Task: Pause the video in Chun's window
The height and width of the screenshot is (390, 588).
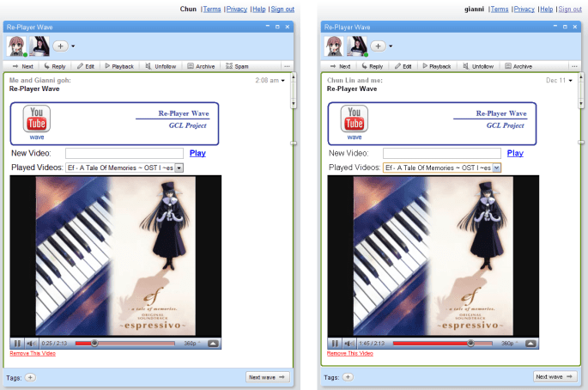Action: pos(17,343)
